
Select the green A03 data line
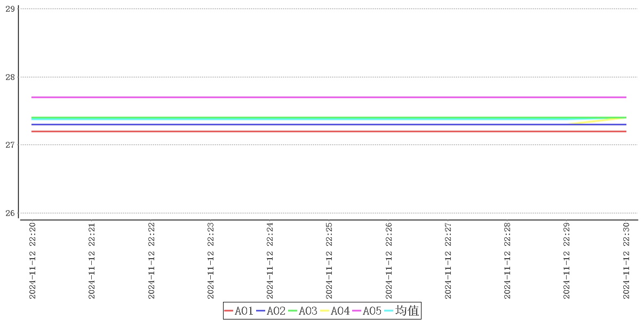pos(320,117)
